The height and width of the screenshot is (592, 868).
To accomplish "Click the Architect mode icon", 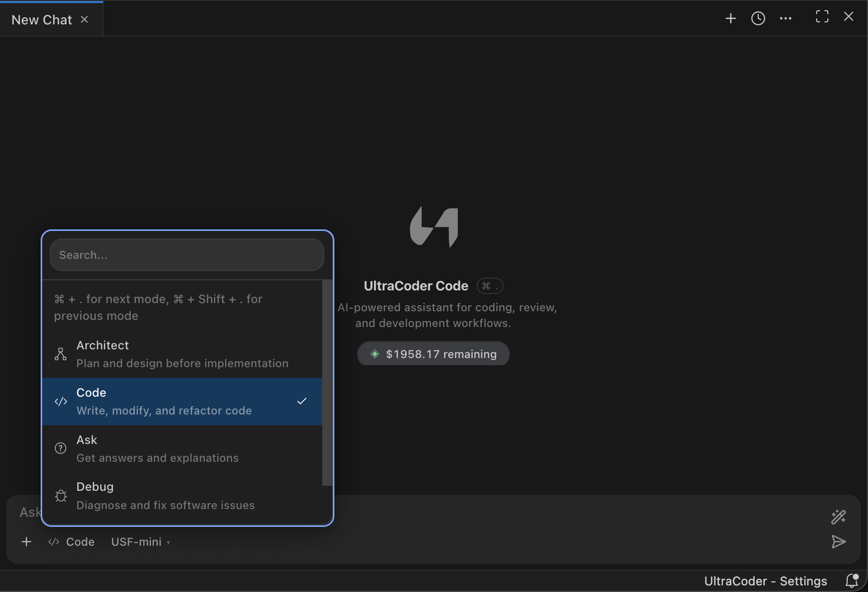I will coord(60,354).
